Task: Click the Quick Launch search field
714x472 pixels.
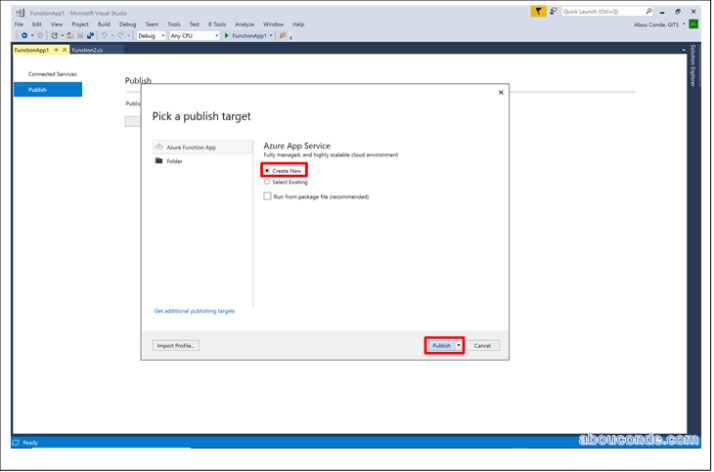Action: point(602,11)
